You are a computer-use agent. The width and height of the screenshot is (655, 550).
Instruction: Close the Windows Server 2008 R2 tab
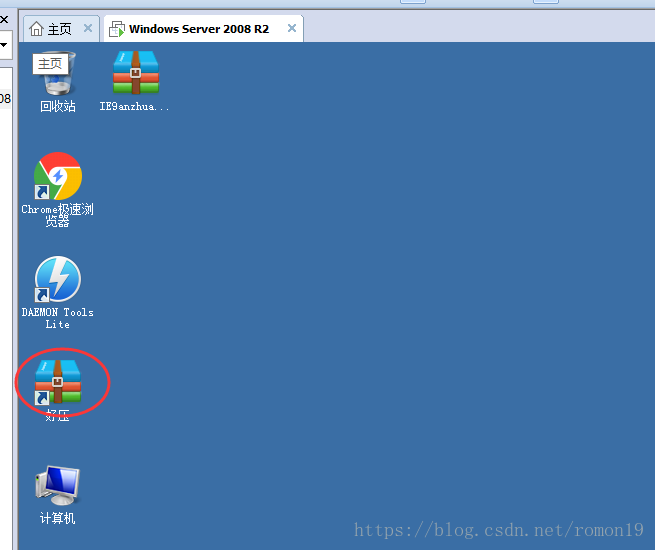coord(292,28)
